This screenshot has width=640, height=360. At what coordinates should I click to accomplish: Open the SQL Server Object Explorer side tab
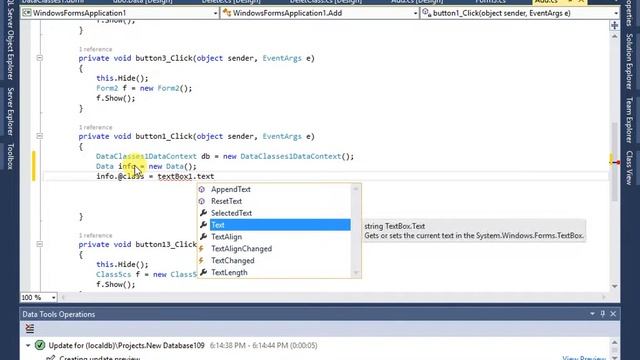click(10, 40)
